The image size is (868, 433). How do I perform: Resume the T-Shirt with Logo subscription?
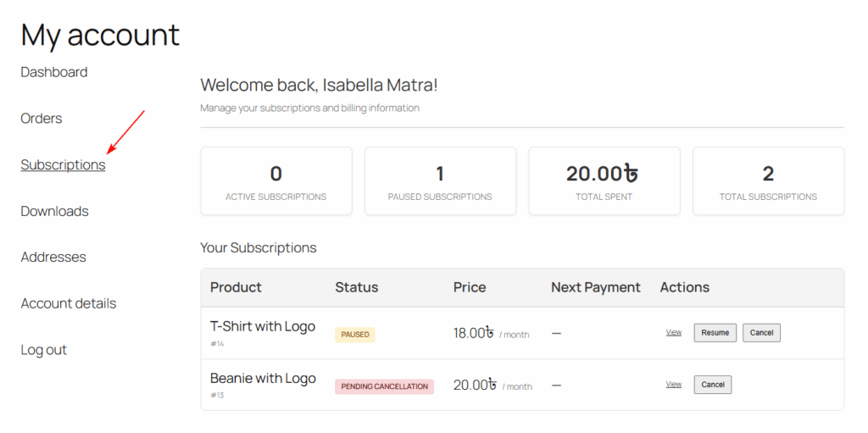coord(715,333)
